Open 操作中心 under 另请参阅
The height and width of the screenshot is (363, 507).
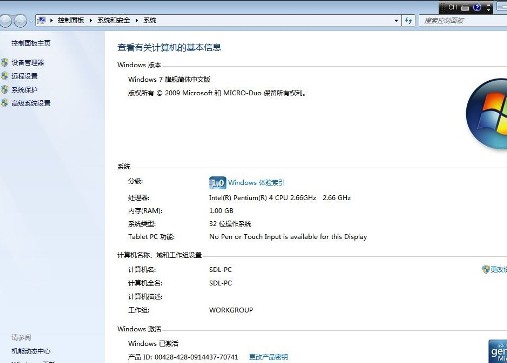pos(31,351)
